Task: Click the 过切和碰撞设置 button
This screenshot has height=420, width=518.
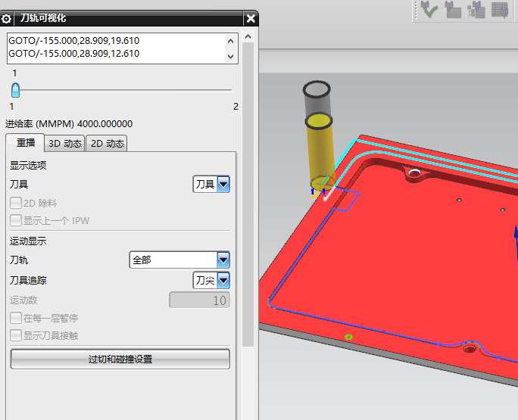Action: (120, 359)
